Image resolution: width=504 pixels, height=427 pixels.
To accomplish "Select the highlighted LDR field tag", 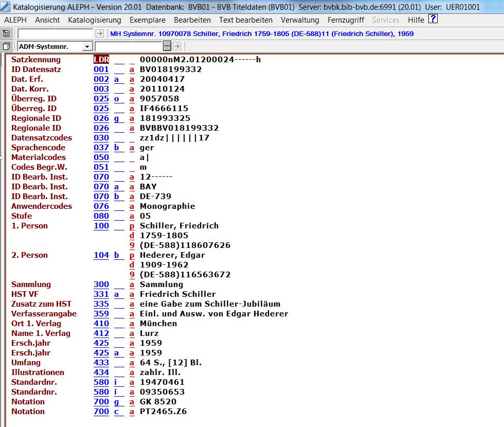I will [101, 60].
